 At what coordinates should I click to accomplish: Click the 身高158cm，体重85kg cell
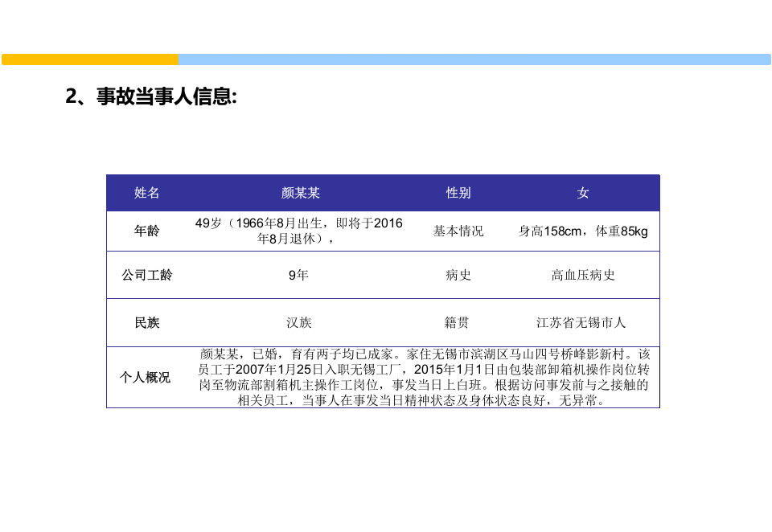(581, 231)
